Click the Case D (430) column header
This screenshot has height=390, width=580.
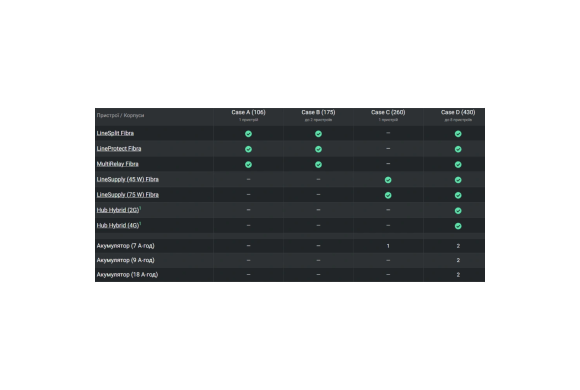[458, 112]
